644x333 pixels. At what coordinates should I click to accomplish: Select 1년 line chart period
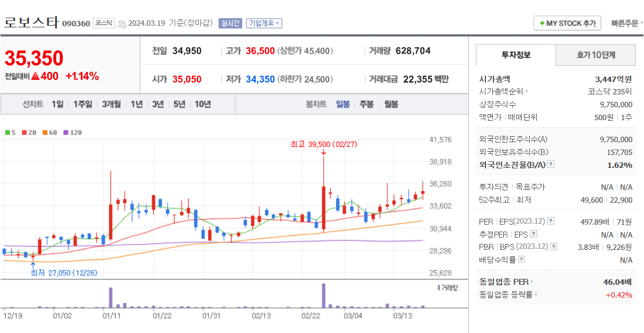click(x=137, y=104)
